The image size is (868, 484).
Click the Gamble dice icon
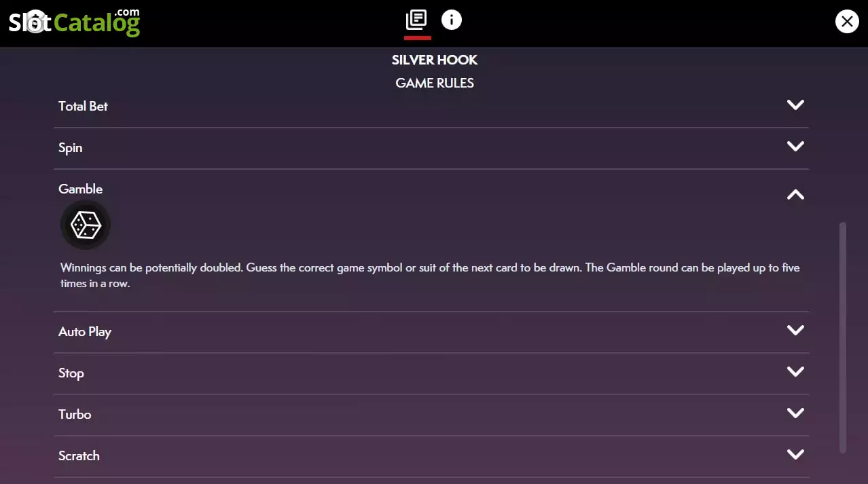[86, 225]
